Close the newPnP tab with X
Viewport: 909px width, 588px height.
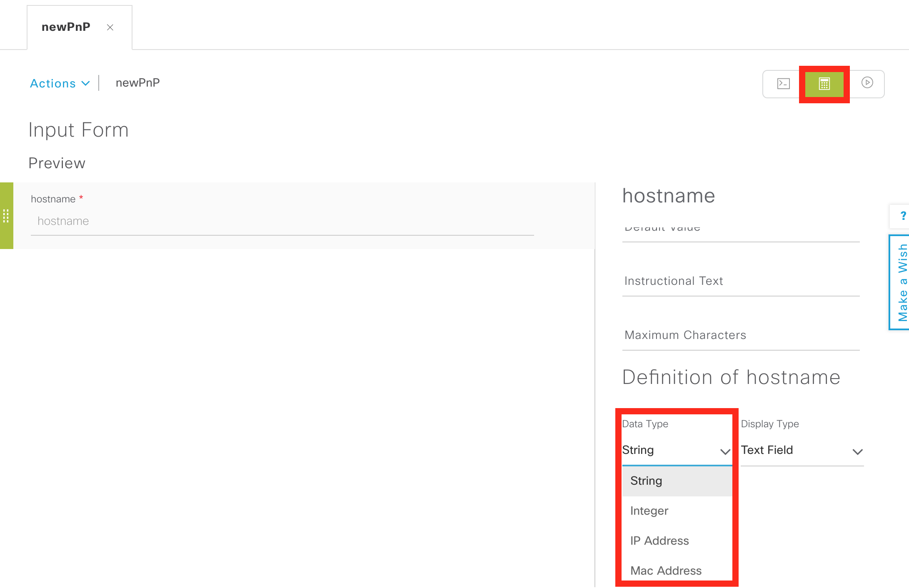[110, 27]
